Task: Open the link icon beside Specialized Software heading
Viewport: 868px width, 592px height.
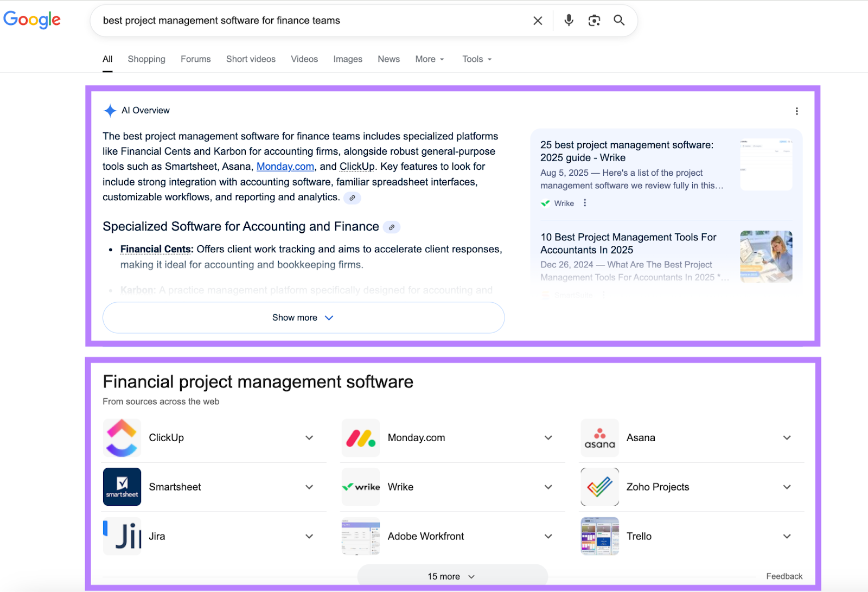Action: click(x=392, y=227)
